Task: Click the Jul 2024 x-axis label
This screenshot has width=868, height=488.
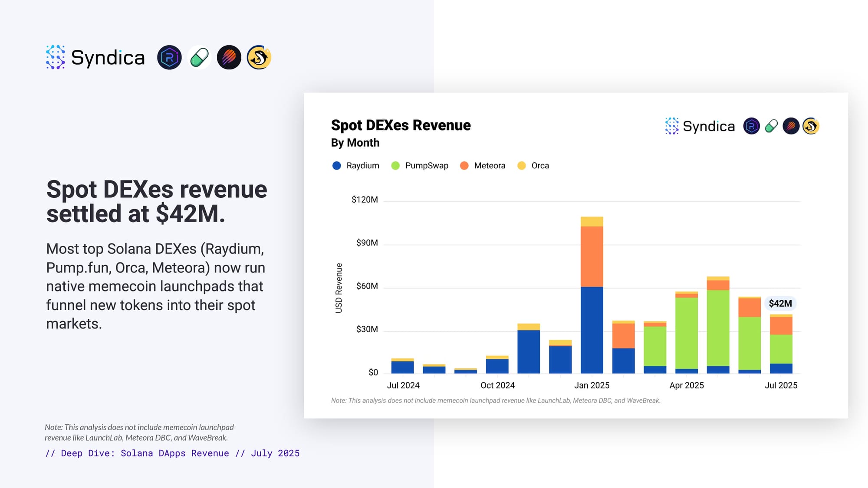Action: coord(403,385)
